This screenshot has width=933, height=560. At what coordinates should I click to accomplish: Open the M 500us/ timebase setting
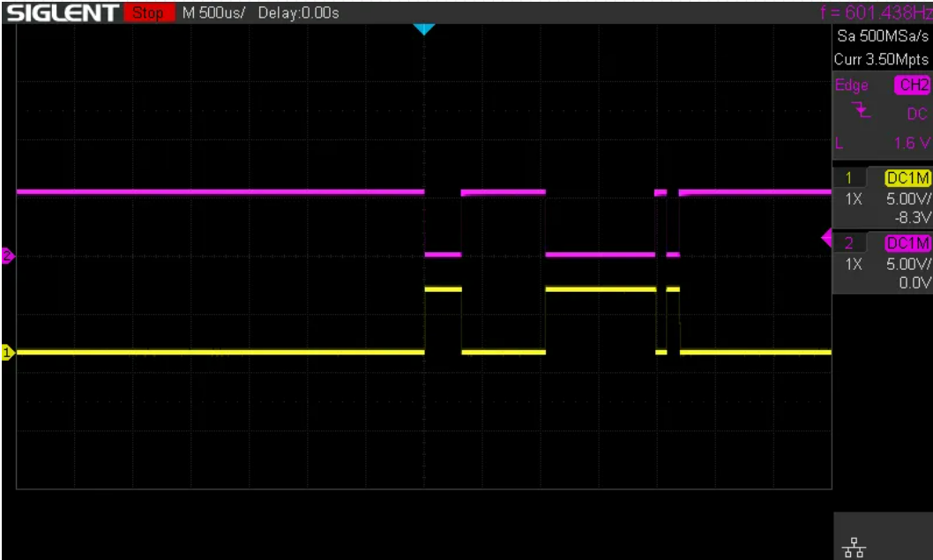click(x=213, y=13)
